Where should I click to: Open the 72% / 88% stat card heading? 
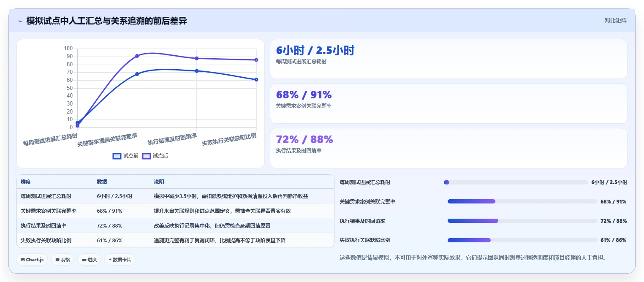304,139
